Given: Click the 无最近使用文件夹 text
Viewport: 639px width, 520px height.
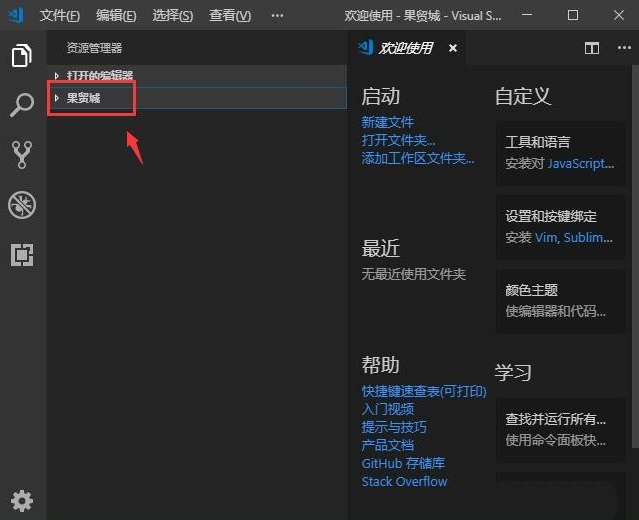Looking at the screenshot, I should tap(413, 274).
